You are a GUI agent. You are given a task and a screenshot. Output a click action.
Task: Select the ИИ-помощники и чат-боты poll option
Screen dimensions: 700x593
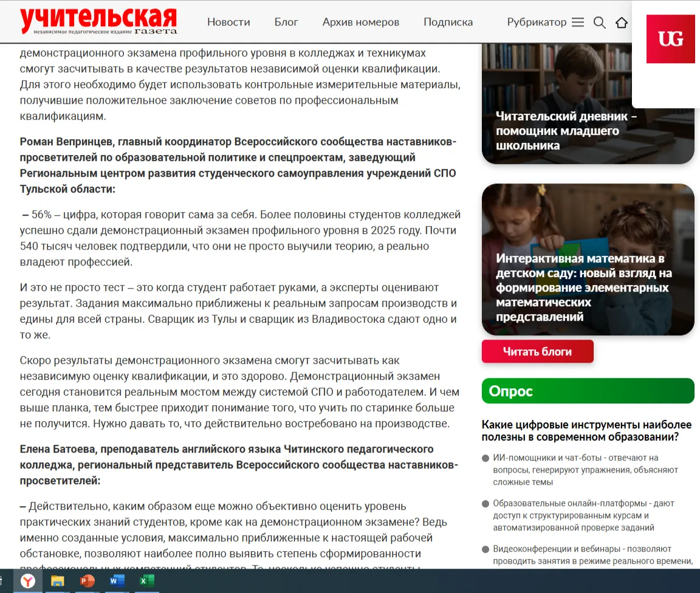coord(486,458)
